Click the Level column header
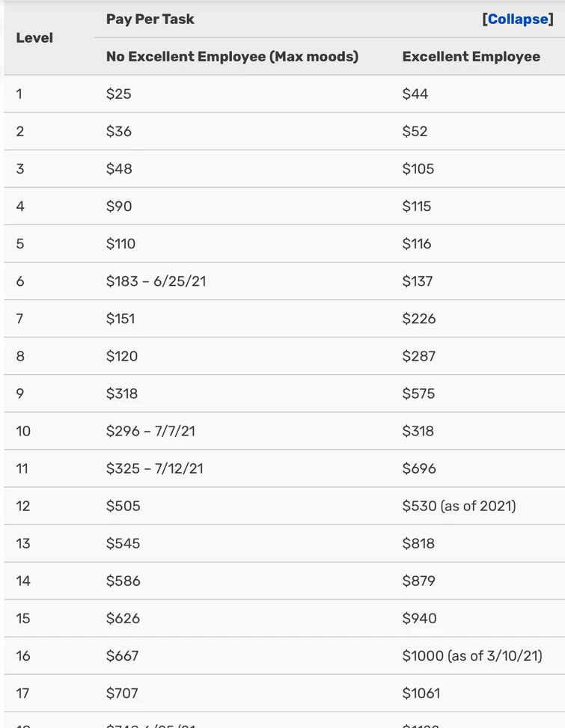 click(34, 37)
